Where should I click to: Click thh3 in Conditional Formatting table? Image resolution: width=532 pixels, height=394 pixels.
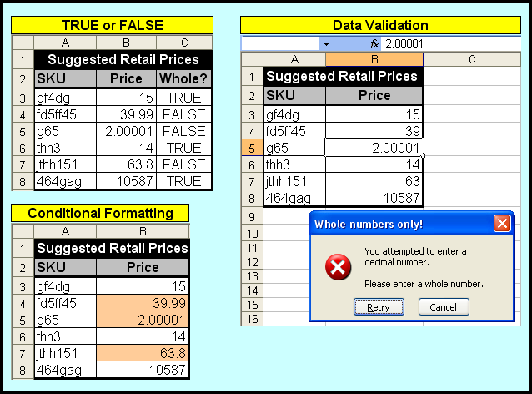[x=65, y=336]
